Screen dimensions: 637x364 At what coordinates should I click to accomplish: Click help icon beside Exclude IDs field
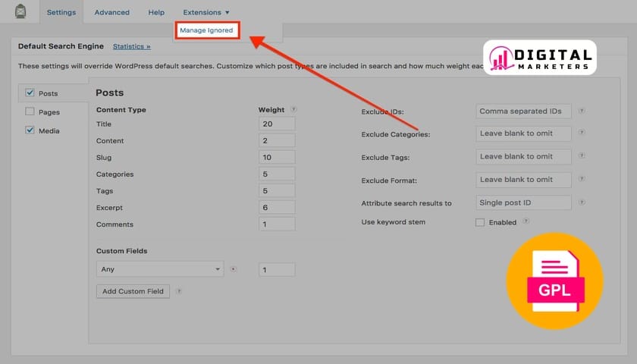click(x=582, y=111)
